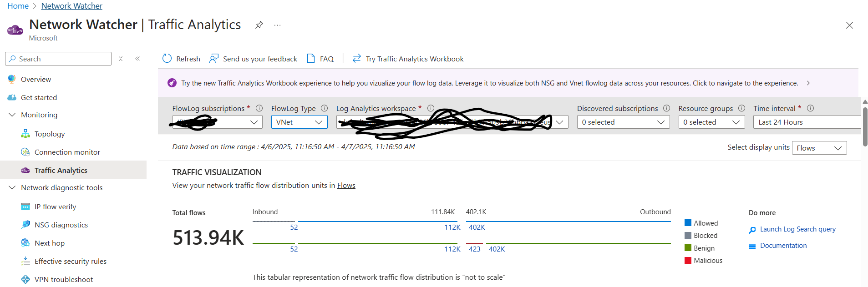Image resolution: width=868 pixels, height=287 pixels.
Task: Click the Network Watcher service icon
Action: [15, 30]
